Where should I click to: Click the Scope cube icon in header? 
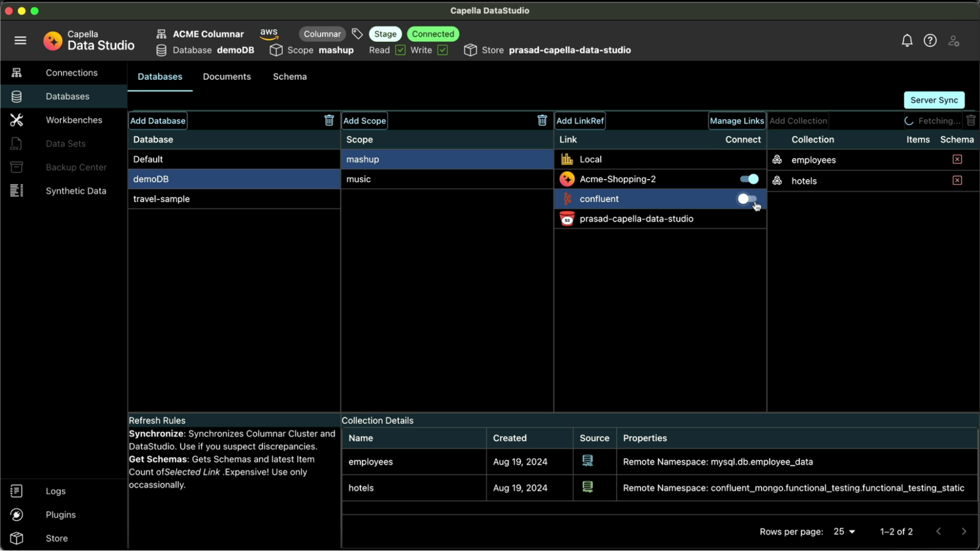coord(276,50)
